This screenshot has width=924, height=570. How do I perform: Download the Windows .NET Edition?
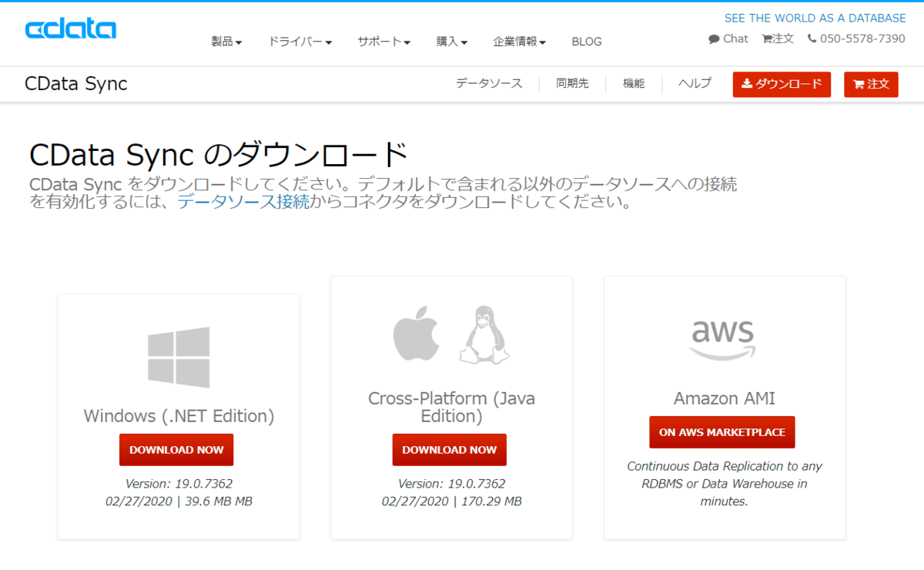coord(176,450)
